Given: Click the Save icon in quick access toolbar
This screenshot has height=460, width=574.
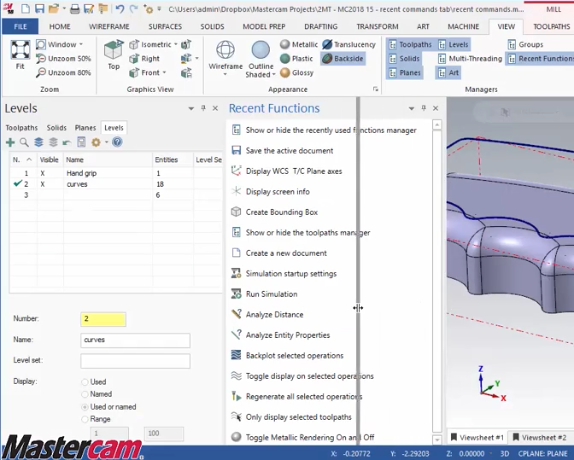Looking at the screenshot, I should click(x=40, y=8).
